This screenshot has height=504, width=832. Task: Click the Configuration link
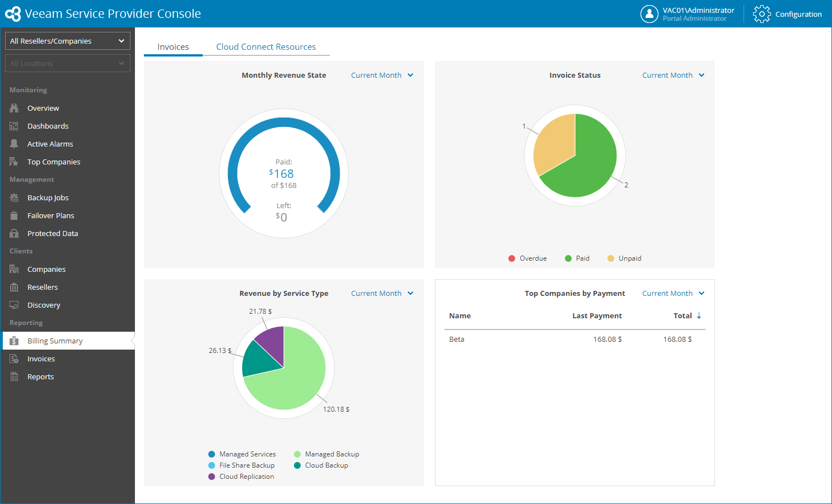point(798,14)
